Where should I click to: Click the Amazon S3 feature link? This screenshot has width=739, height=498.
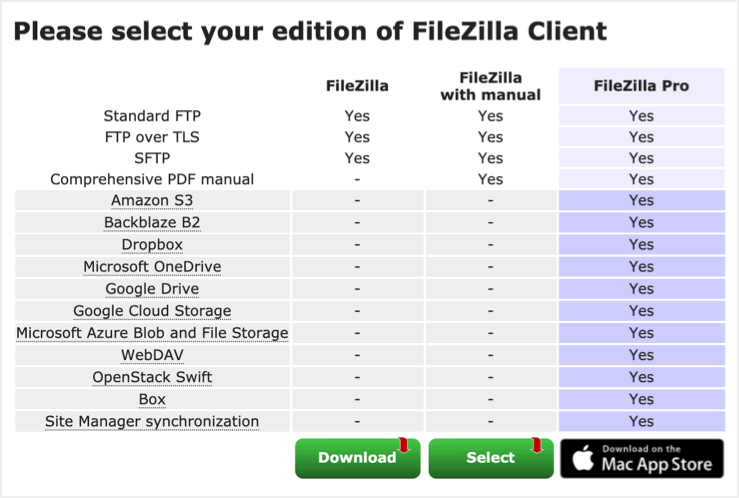[x=152, y=201]
